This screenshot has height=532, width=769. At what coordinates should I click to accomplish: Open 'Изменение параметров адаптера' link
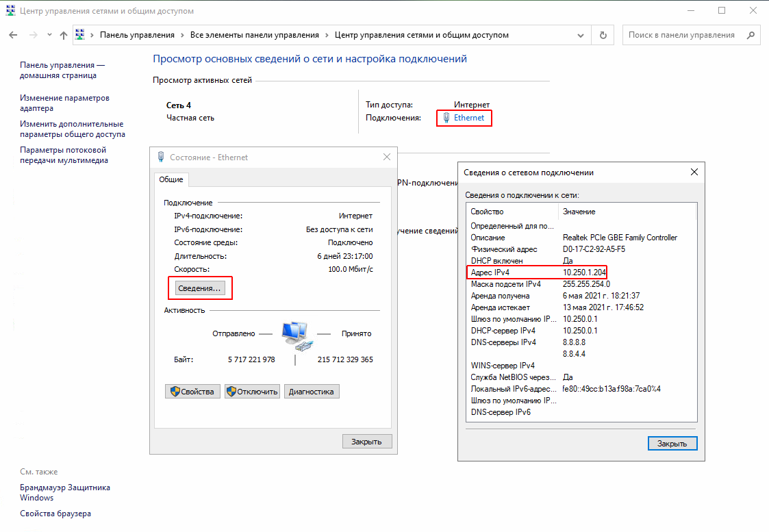click(x=65, y=103)
